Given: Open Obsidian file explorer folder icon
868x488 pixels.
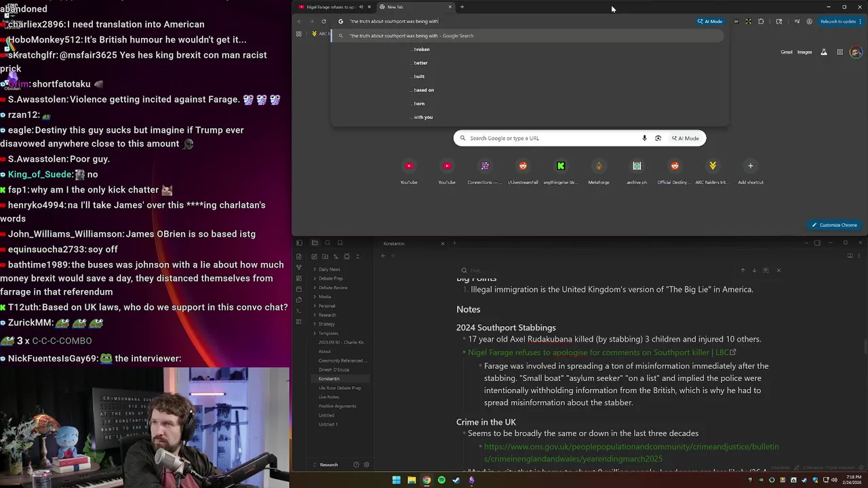Looking at the screenshot, I should pyautogui.click(x=315, y=243).
